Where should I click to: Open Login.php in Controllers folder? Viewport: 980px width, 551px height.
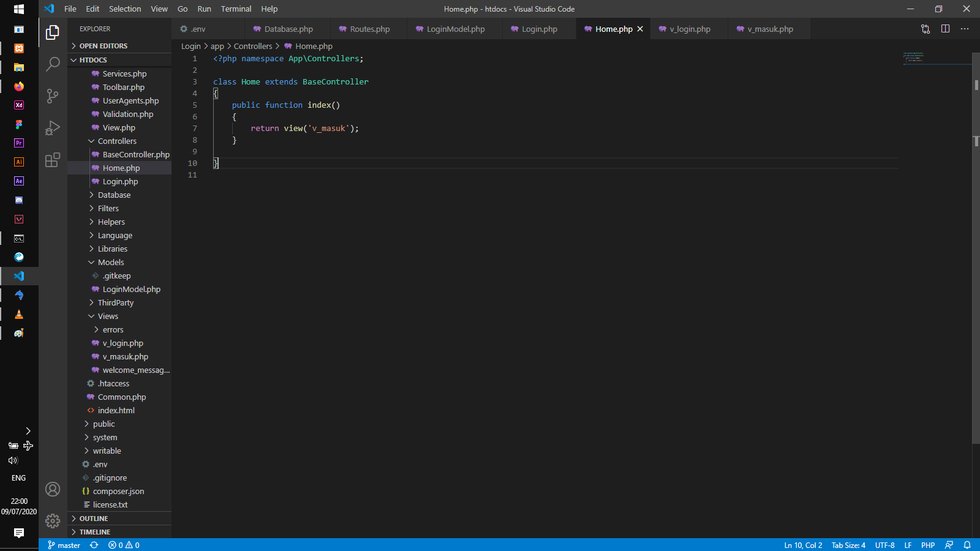point(119,181)
